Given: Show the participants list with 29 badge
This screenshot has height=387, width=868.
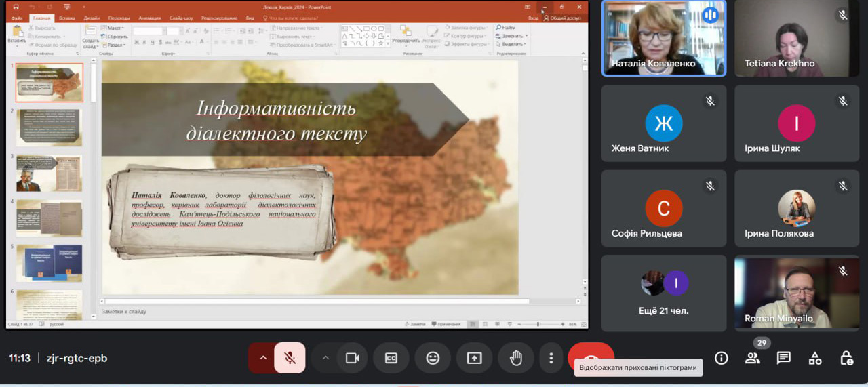Looking at the screenshot, I should tap(753, 359).
